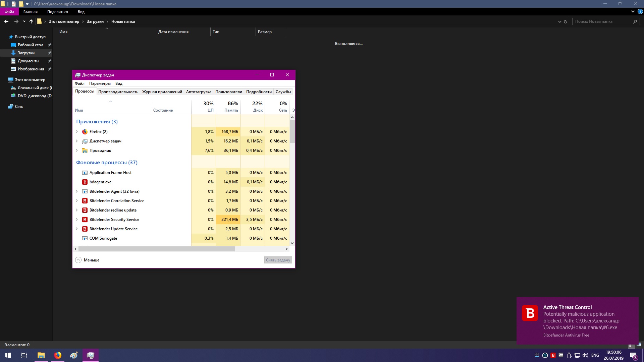The width and height of the screenshot is (644, 362).
Task: Open Task View from the taskbar
Action: (x=24, y=355)
